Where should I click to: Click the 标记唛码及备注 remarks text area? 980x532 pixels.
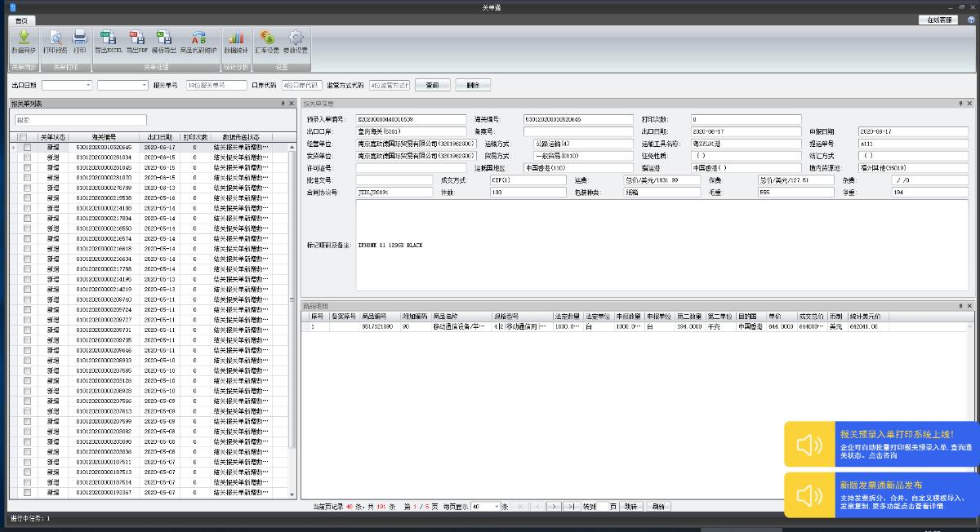click(662, 245)
